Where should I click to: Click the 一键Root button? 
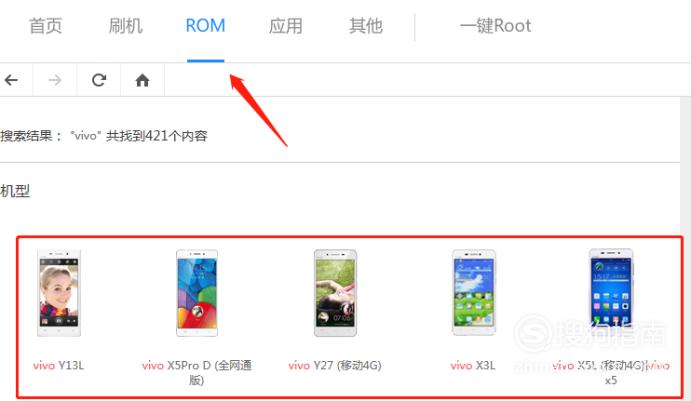point(495,26)
